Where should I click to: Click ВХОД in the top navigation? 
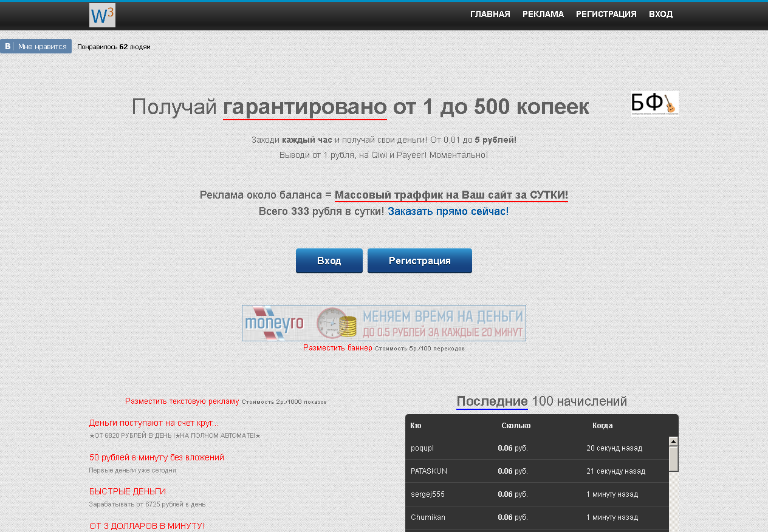pyautogui.click(x=661, y=14)
